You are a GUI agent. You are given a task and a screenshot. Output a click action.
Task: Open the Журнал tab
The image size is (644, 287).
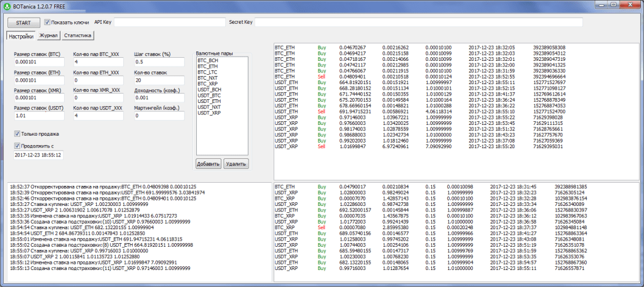pyautogui.click(x=49, y=36)
